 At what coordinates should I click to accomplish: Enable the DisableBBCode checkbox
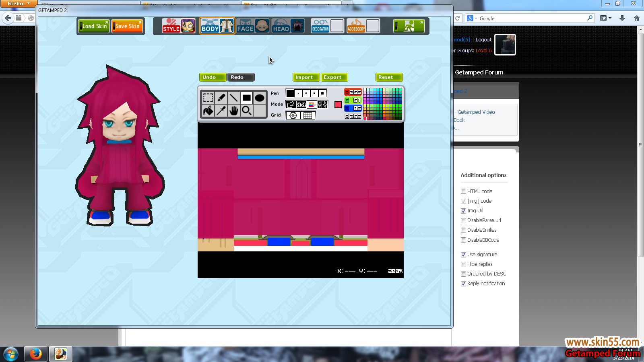[x=463, y=240]
